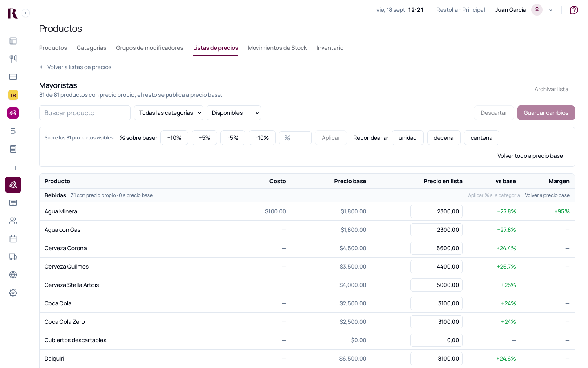588x368 pixels.
Task: Focus the Buscar producto search field
Action: pyautogui.click(x=85, y=113)
